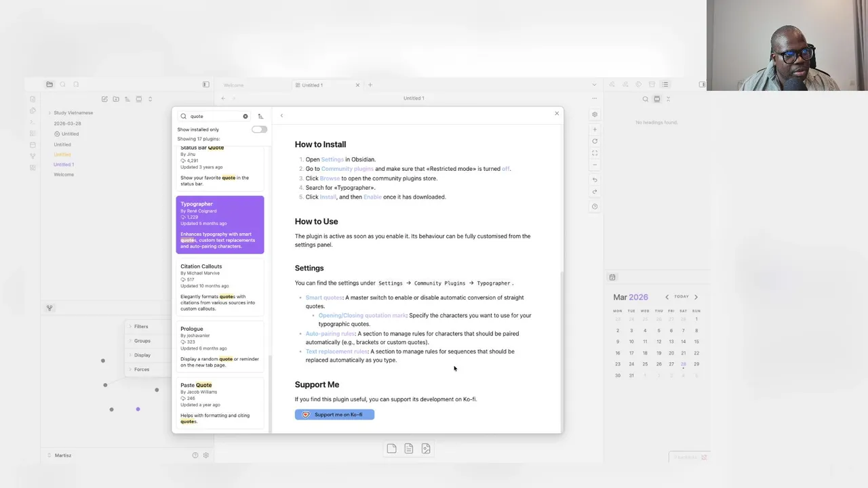Toggle the Show installed only switch
868x488 pixels.
click(259, 129)
